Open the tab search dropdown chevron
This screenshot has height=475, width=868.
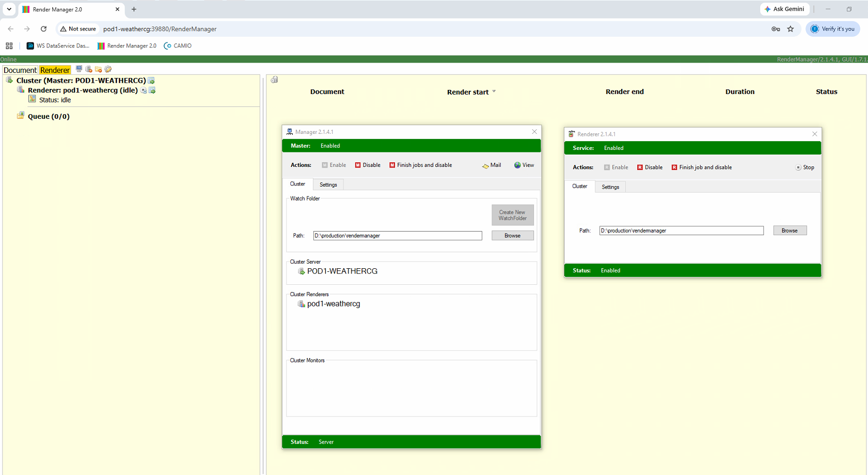click(x=9, y=9)
